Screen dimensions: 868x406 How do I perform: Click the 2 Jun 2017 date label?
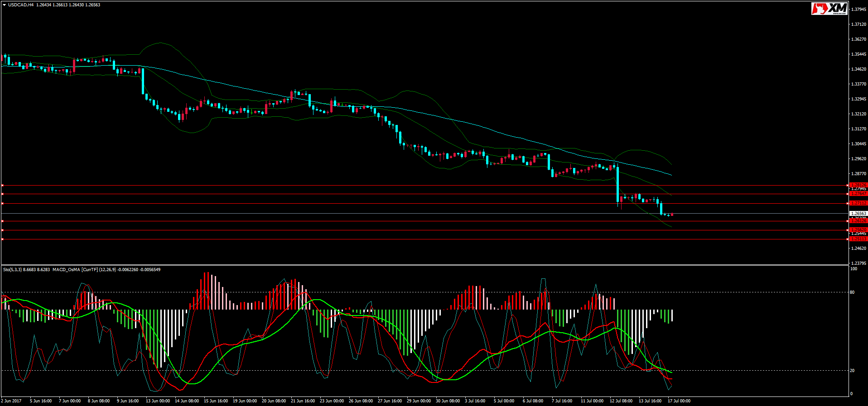pyautogui.click(x=11, y=401)
